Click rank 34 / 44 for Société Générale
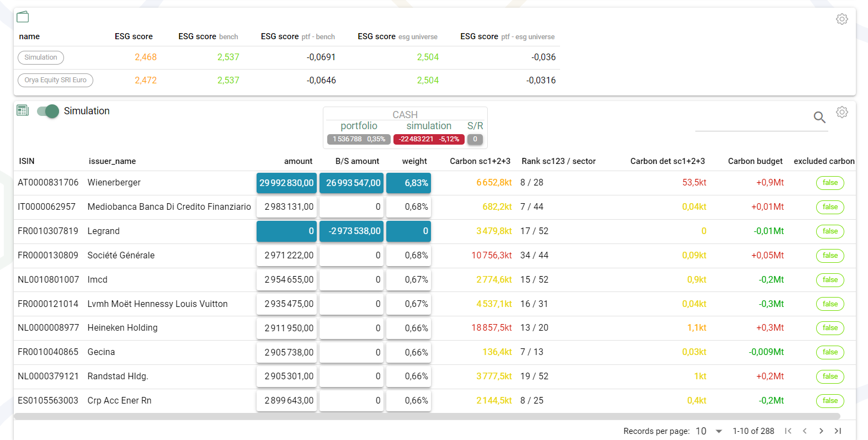This screenshot has height=440, width=868. pos(534,256)
